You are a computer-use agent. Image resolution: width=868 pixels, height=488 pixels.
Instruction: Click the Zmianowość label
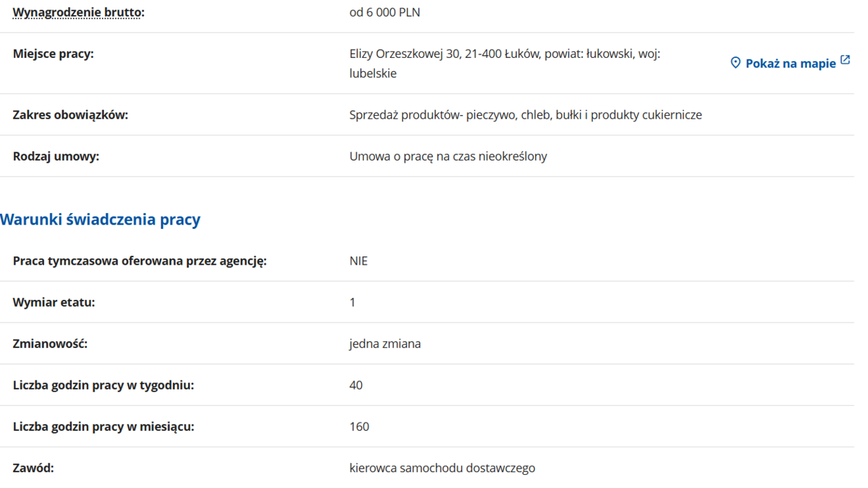(50, 344)
